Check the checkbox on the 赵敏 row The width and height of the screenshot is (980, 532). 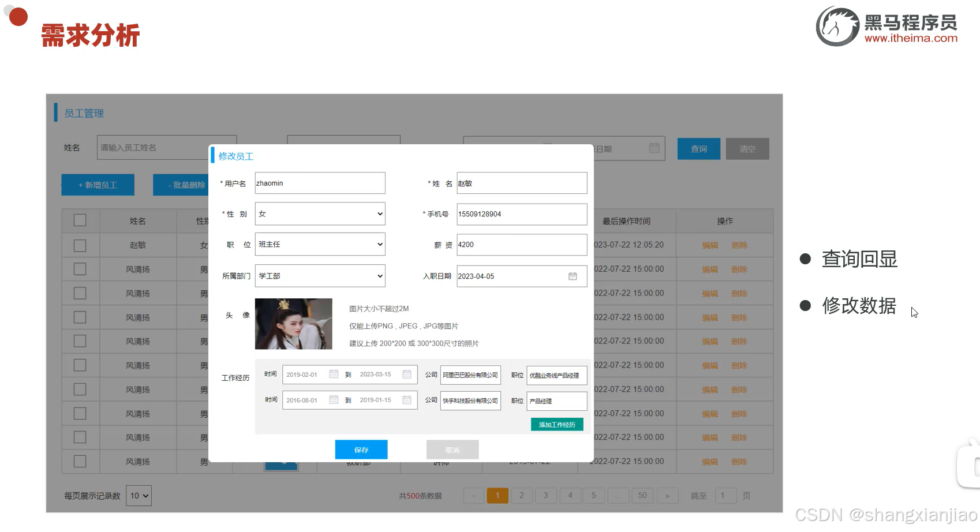80,245
